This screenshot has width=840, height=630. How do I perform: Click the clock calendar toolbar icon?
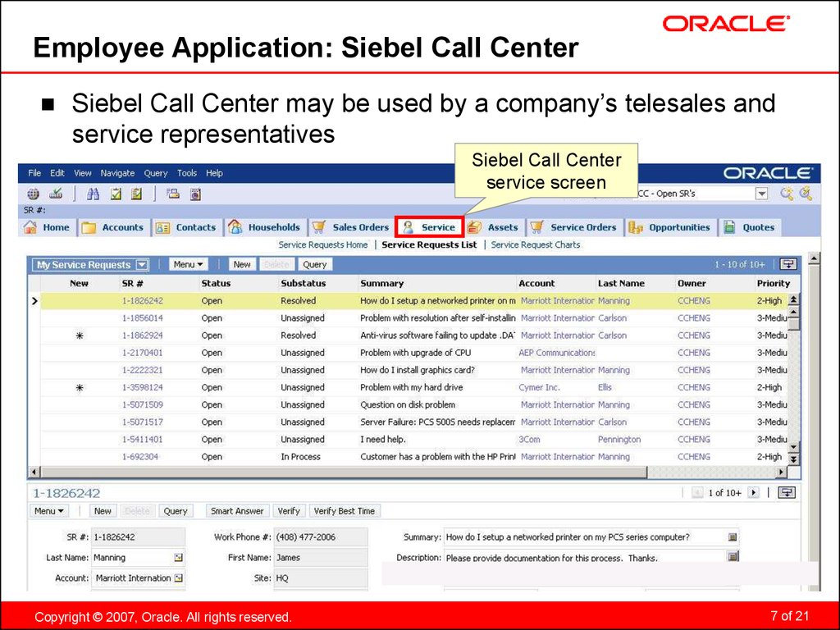(195, 194)
